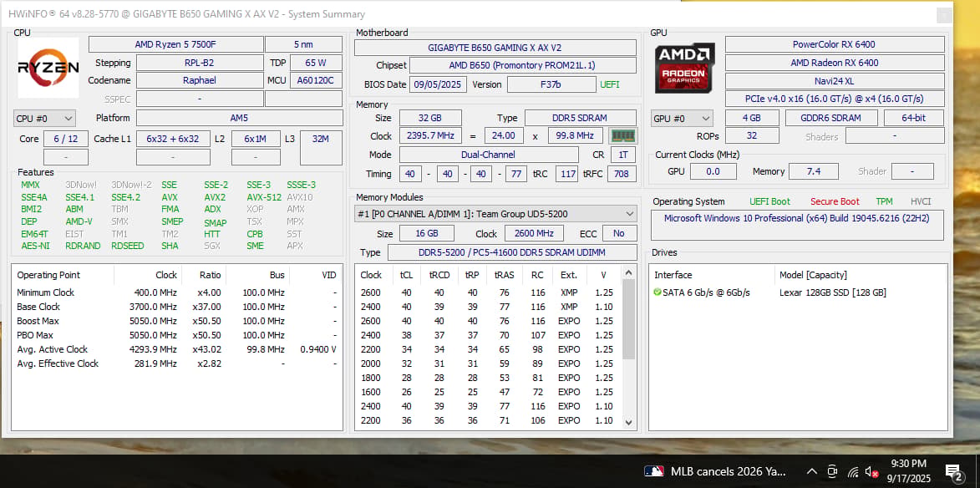Click the GIGABYTE B650 GAMING X AX V2 motherboard field
The width and height of the screenshot is (980, 488).
[495, 48]
